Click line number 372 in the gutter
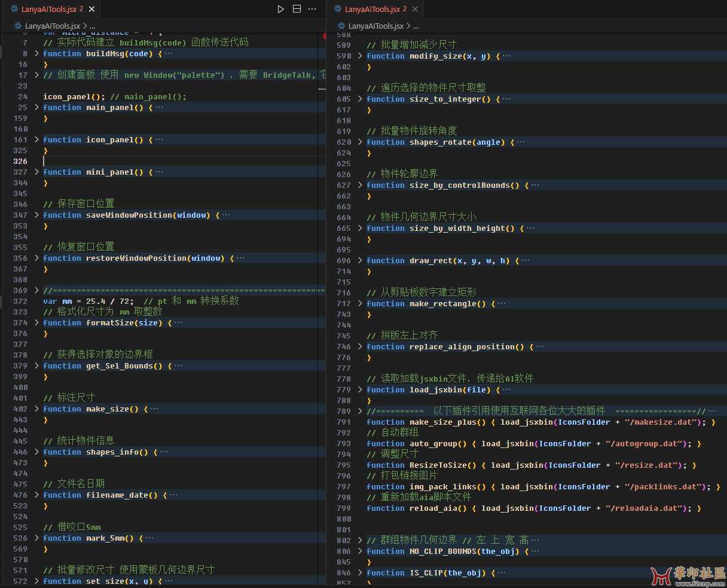 [20, 301]
